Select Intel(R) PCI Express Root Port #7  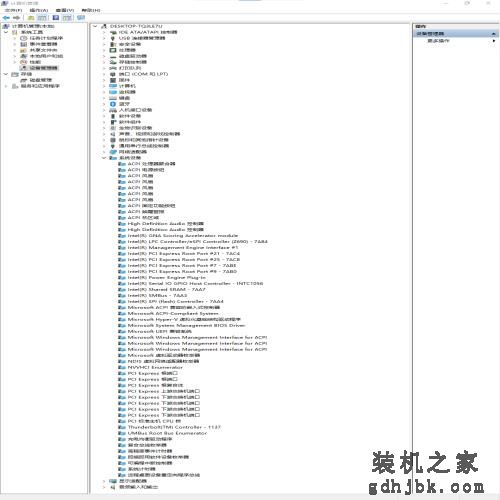point(182,266)
